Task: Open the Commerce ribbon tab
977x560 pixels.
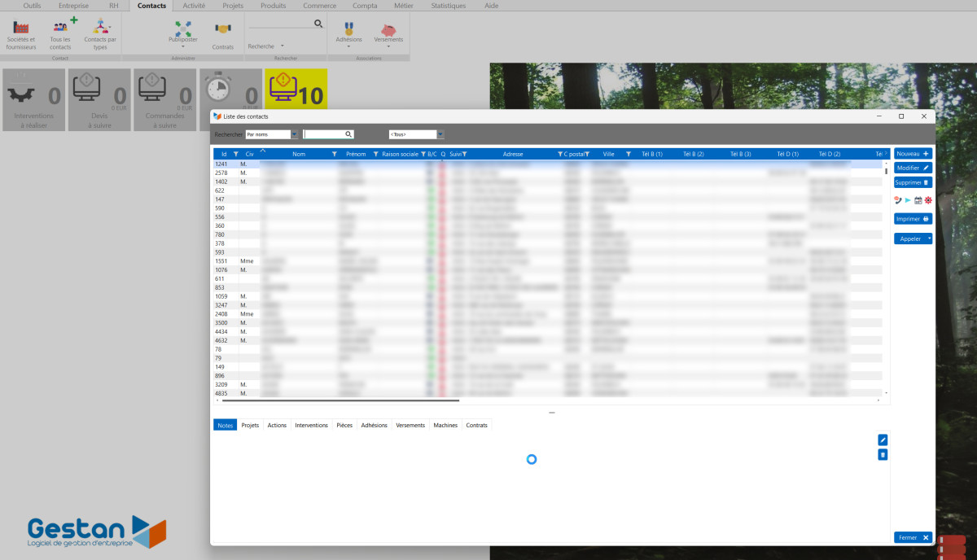Action: [319, 6]
